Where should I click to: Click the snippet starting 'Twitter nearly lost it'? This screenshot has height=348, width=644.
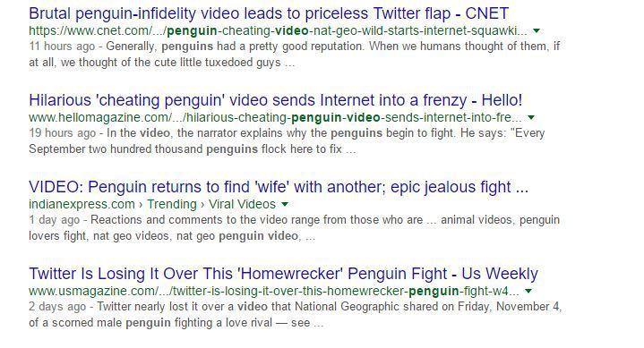(296, 315)
